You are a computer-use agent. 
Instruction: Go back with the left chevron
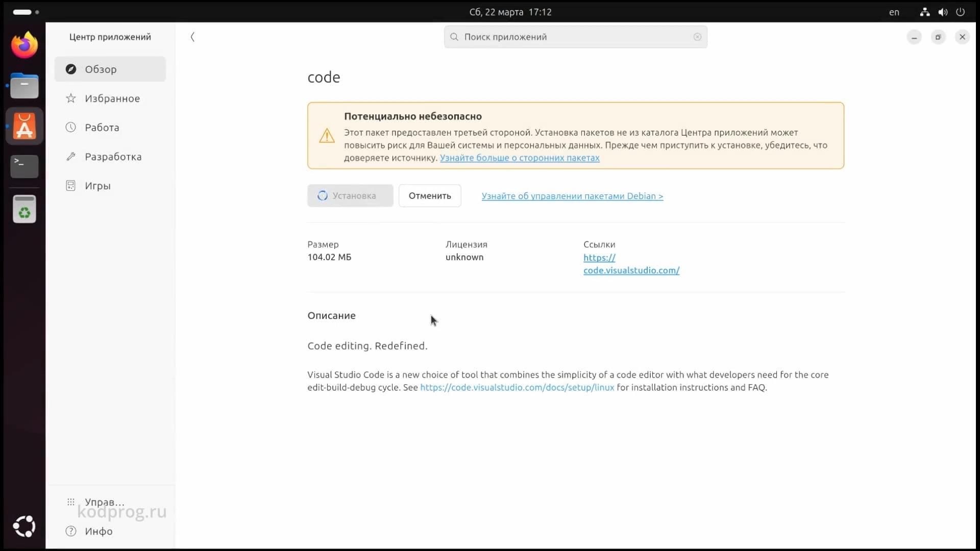coord(192,37)
